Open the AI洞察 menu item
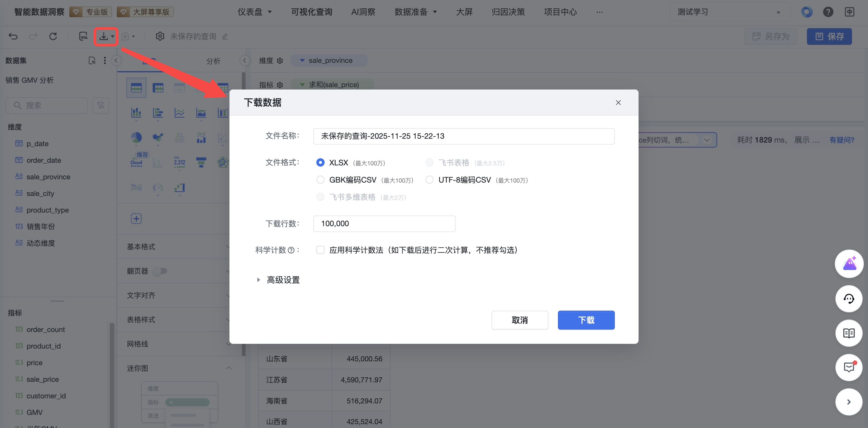The height and width of the screenshot is (428, 868). (x=363, y=12)
